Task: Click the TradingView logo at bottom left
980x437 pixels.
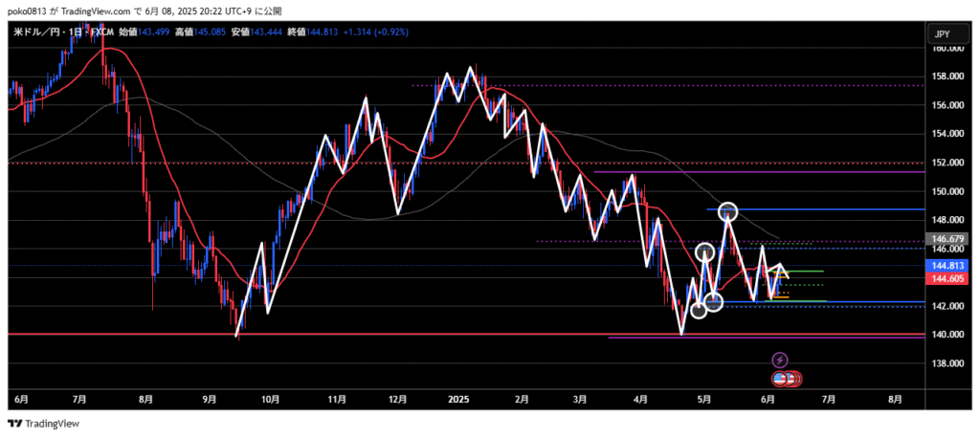Action: point(43,424)
